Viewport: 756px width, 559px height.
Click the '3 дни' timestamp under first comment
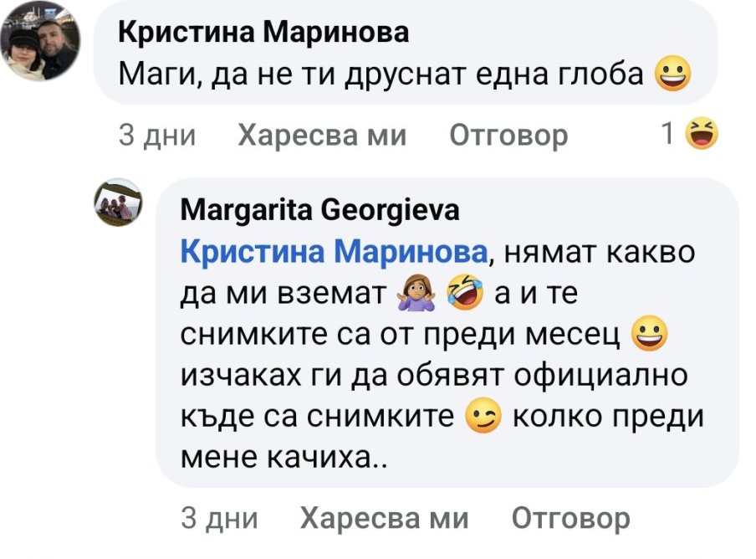point(157,134)
